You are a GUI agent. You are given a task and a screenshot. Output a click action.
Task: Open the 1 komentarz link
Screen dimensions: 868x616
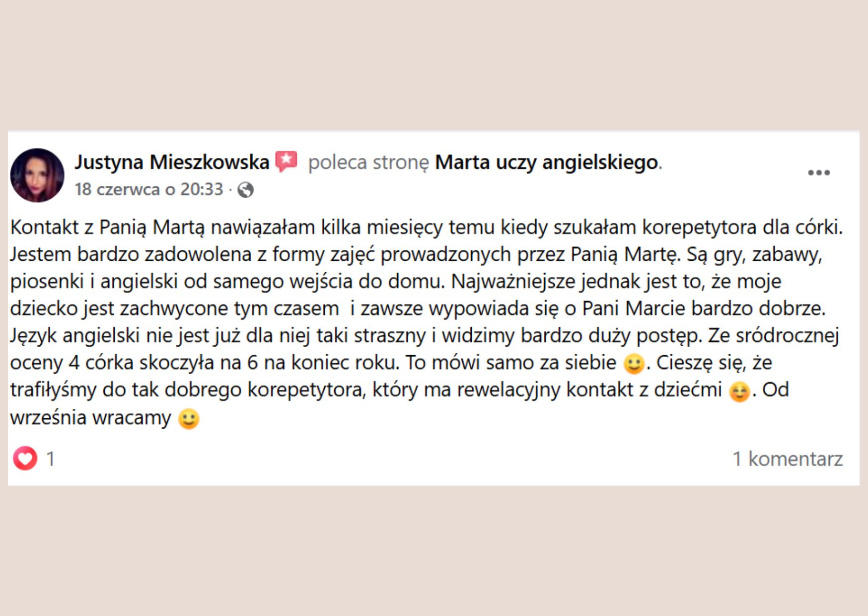pos(788,459)
